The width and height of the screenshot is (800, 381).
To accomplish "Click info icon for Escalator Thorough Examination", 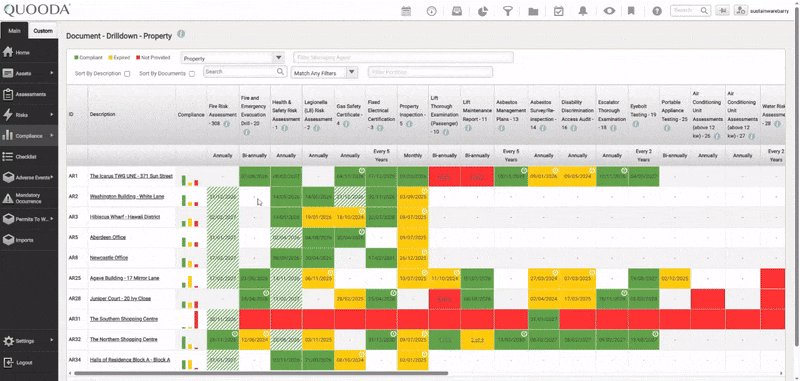I will pyautogui.click(x=613, y=128).
